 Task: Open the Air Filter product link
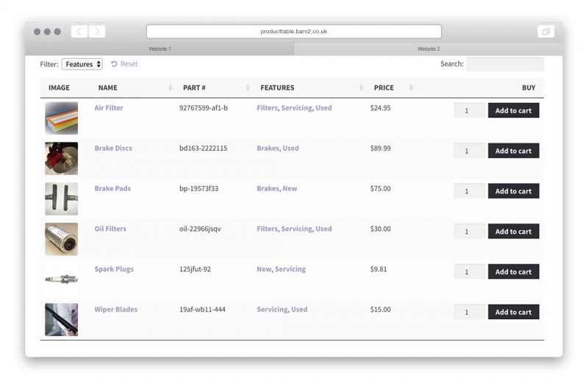109,108
